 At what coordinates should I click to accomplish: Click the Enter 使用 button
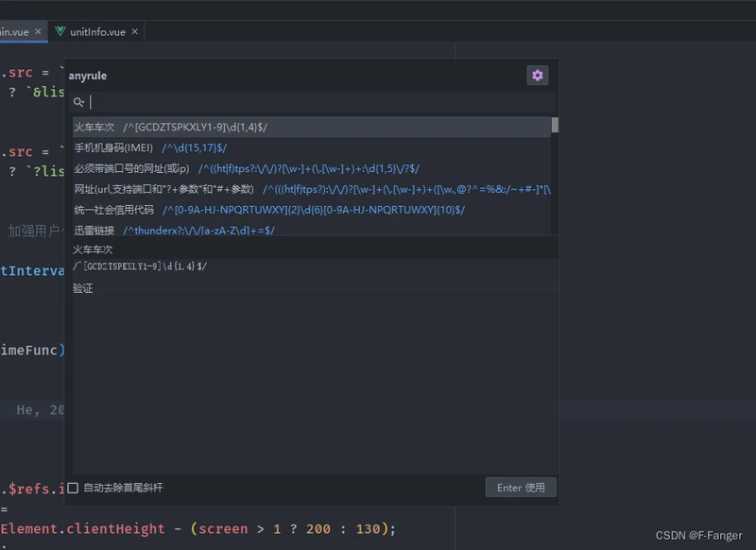[x=521, y=488]
